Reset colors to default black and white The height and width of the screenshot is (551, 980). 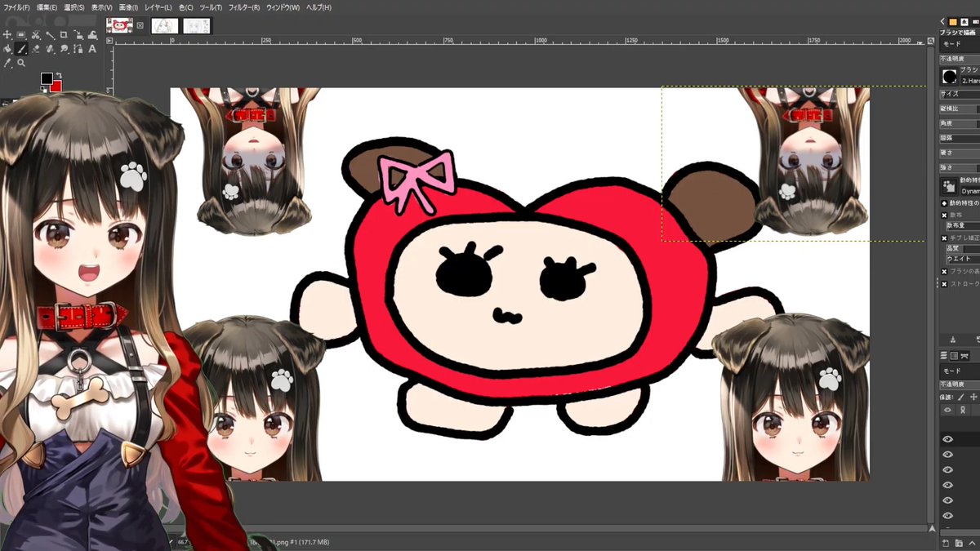[43, 90]
